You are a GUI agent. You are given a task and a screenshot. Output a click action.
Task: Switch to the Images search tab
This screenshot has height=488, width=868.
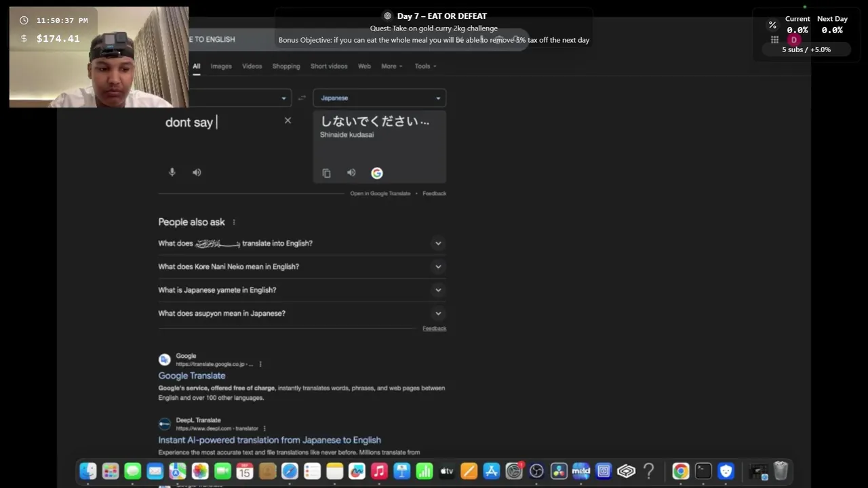pyautogui.click(x=221, y=66)
